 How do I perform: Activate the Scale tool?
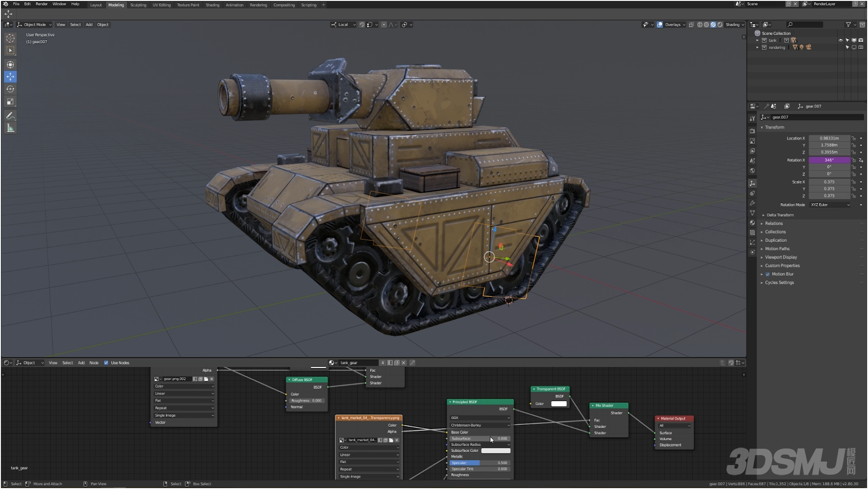pos(10,101)
